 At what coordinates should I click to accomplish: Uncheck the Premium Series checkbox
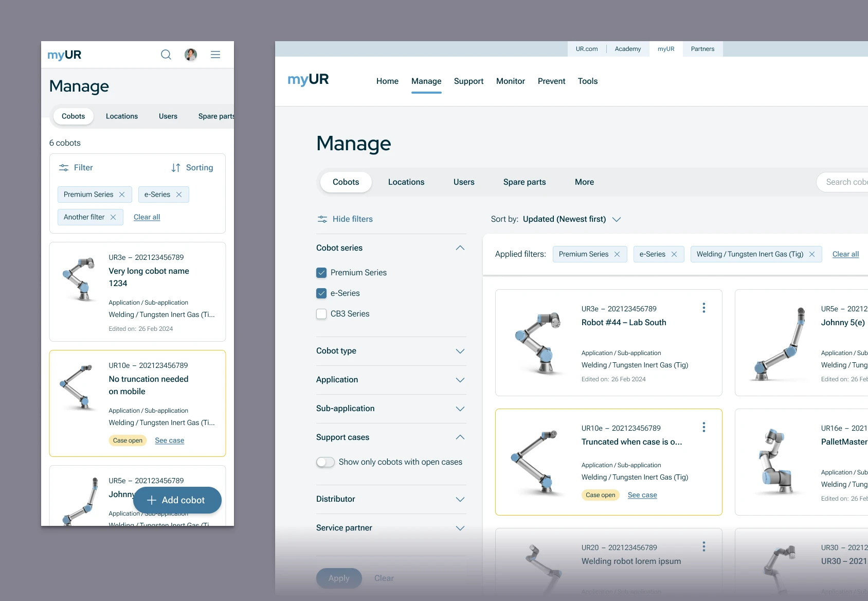point(321,273)
